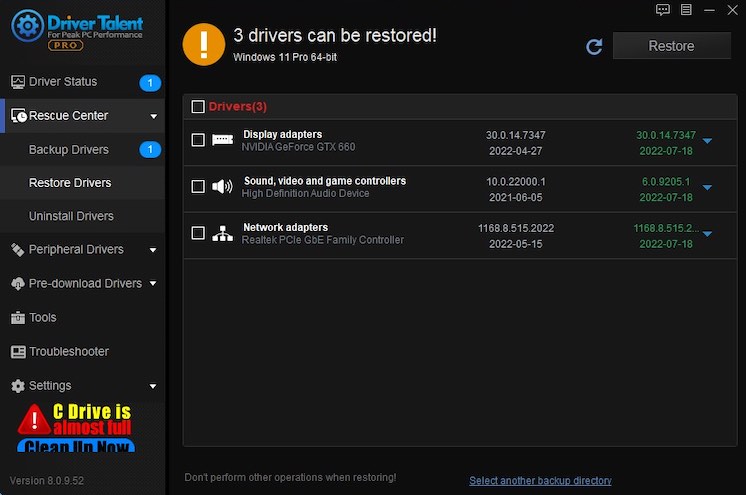Click the Clean Up Now ad button
Image resolution: width=746 pixels, height=495 pixels.
[x=76, y=446]
